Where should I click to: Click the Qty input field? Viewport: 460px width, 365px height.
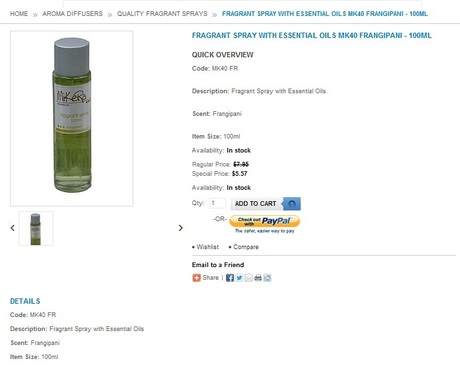[x=217, y=203]
